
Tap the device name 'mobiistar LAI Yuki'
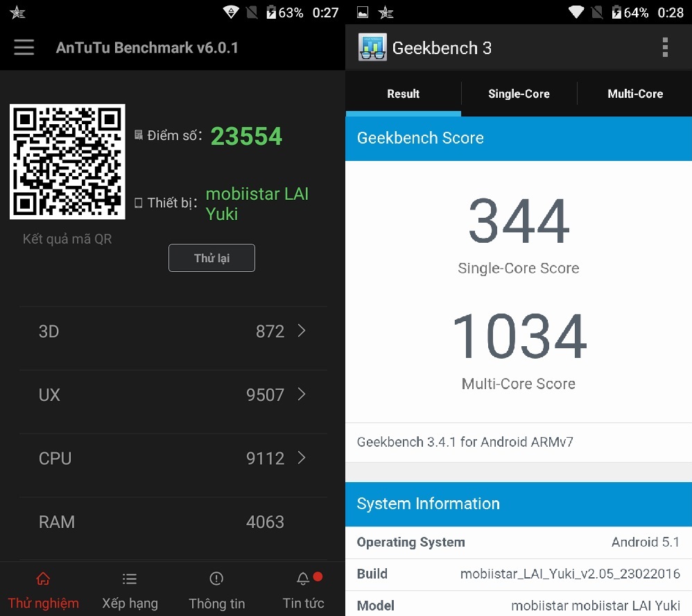pos(257,204)
